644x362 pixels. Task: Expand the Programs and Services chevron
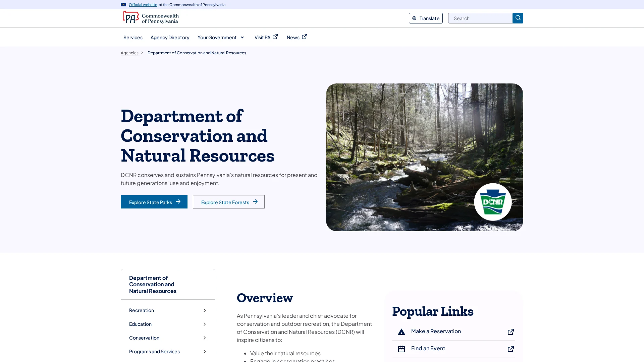[x=205, y=352]
